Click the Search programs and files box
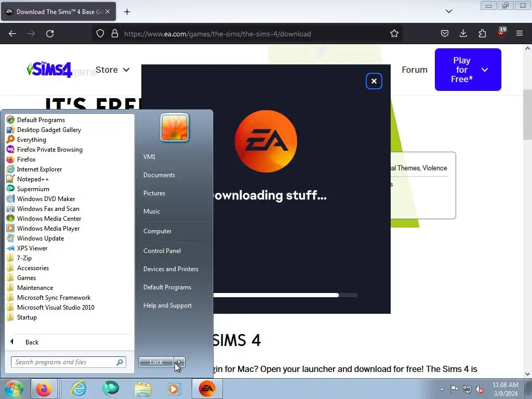Screen dimensions: 532x399 click(x=68, y=362)
